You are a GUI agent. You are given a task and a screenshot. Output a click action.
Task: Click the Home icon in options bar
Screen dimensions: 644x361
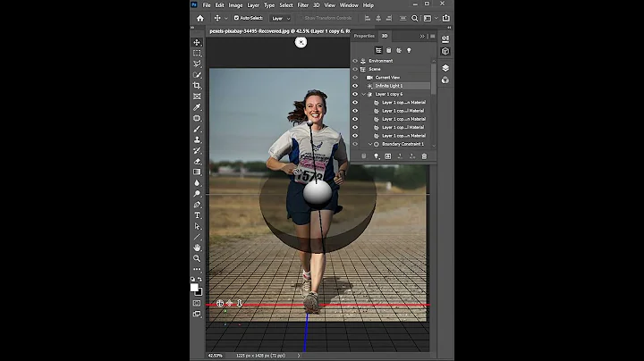[200, 18]
